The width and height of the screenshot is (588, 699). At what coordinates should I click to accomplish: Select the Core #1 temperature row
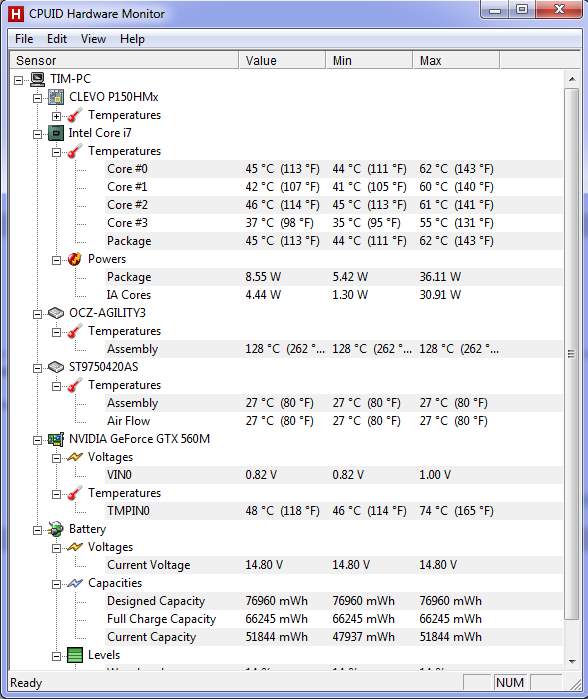(x=334, y=187)
